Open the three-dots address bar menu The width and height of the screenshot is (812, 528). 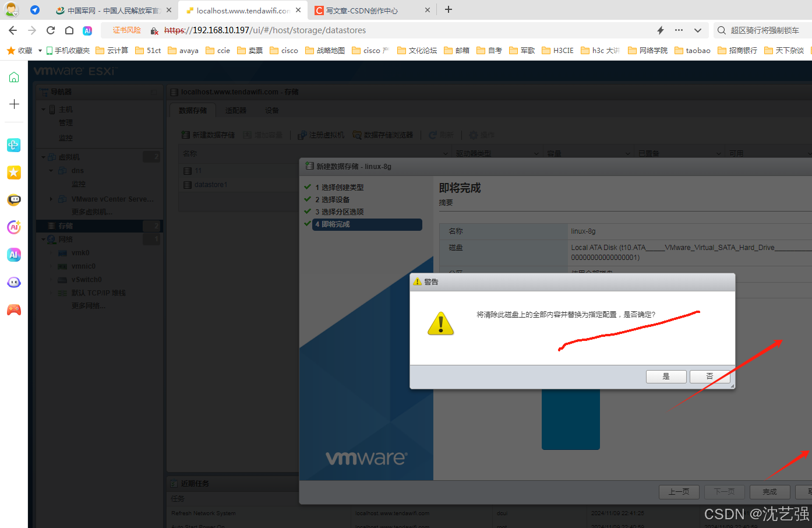coord(679,30)
